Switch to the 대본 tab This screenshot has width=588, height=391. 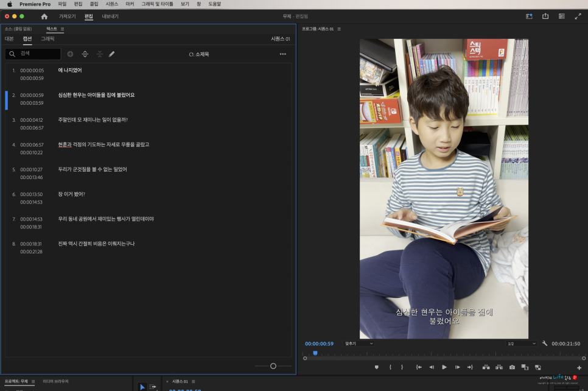pos(9,38)
